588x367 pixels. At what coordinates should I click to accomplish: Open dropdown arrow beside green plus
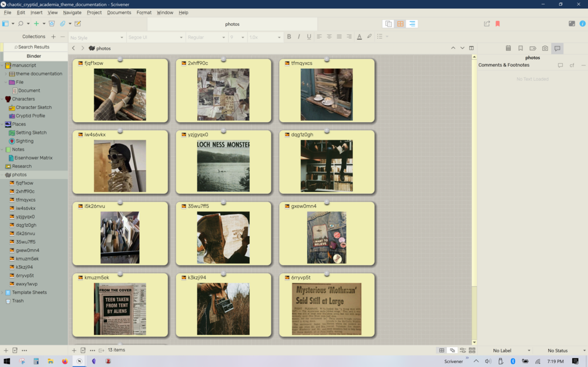click(44, 23)
